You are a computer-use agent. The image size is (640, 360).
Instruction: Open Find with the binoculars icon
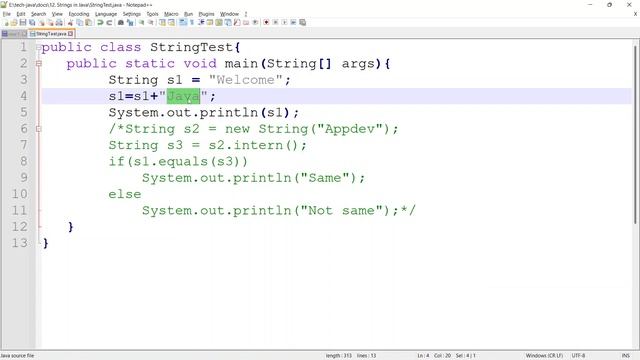pyautogui.click(x=121, y=22)
